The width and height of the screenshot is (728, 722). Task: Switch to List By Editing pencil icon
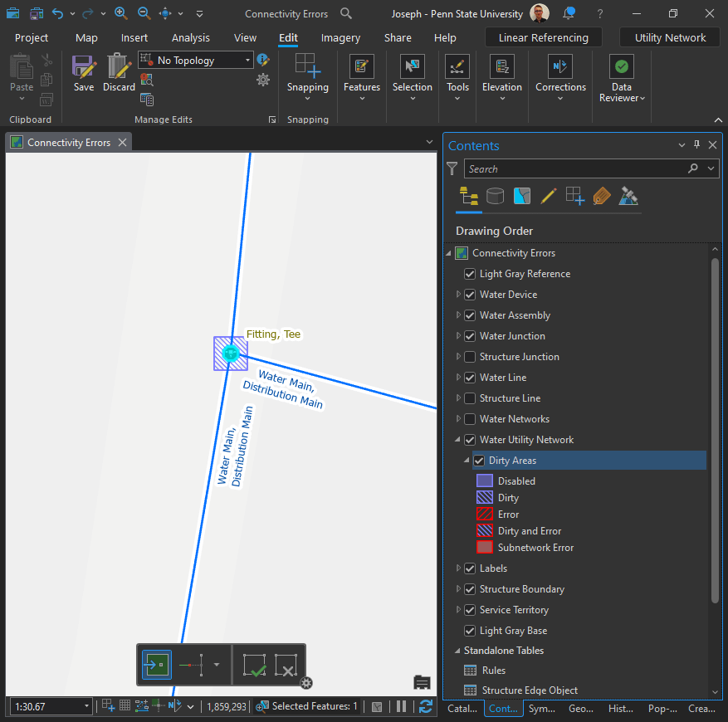pyautogui.click(x=548, y=196)
